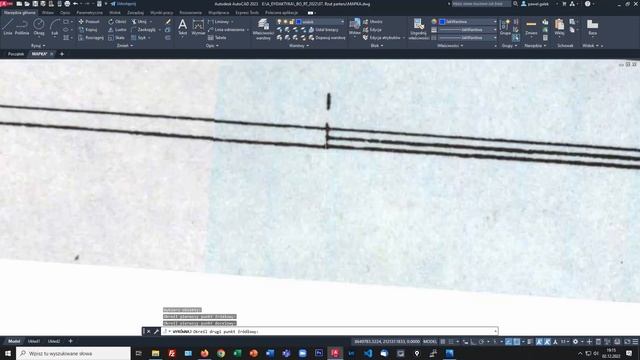Expand the Zmień panel dropdown
This screenshot has height=360, width=640.
click(x=125, y=46)
